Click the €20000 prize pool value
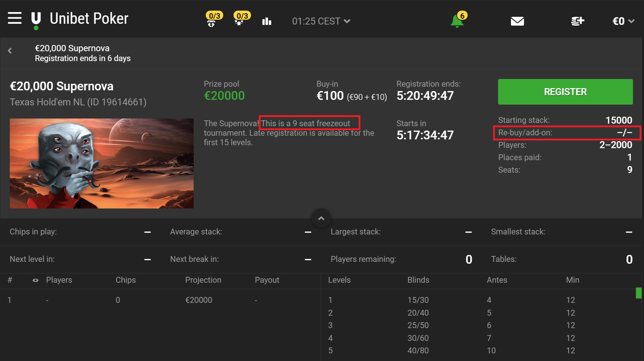This screenshot has width=644, height=361. click(224, 95)
